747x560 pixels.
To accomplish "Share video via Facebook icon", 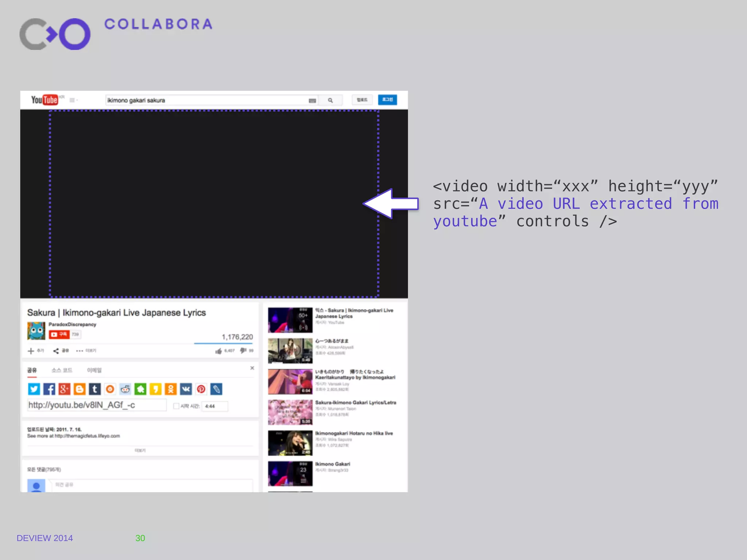I will 49,389.
